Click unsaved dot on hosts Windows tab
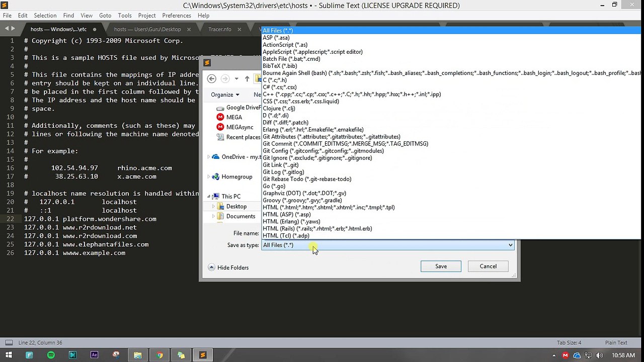Image resolution: width=644 pixels, height=362 pixels. tap(95, 29)
